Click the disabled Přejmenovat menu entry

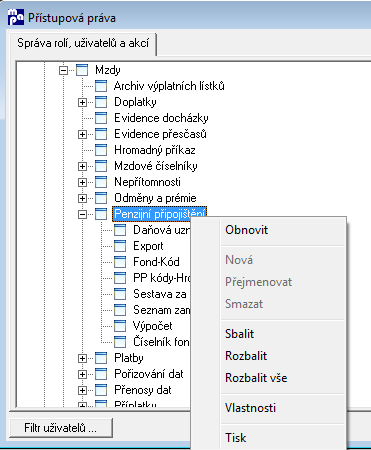click(x=268, y=282)
